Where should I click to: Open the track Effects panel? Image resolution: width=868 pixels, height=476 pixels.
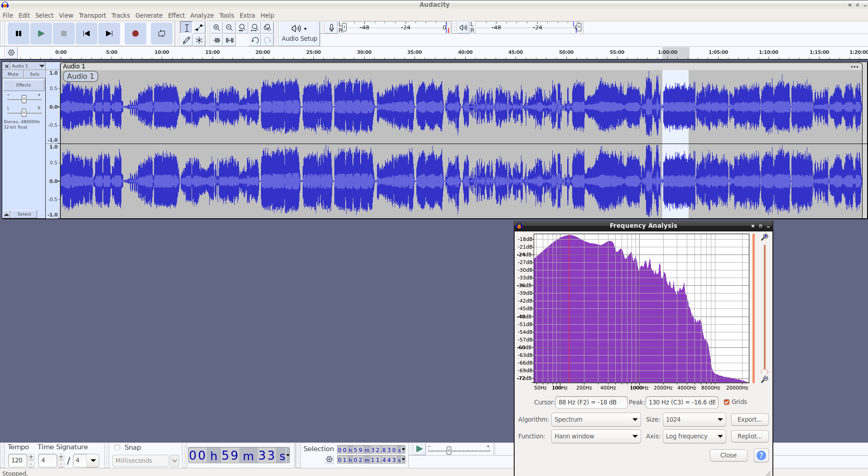coord(24,85)
